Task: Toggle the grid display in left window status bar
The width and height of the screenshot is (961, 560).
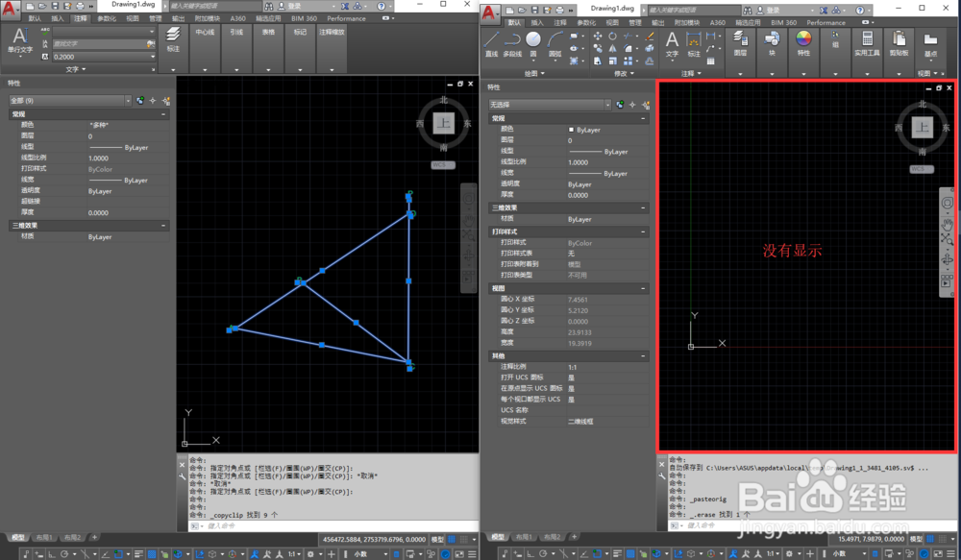Action: coord(453,539)
